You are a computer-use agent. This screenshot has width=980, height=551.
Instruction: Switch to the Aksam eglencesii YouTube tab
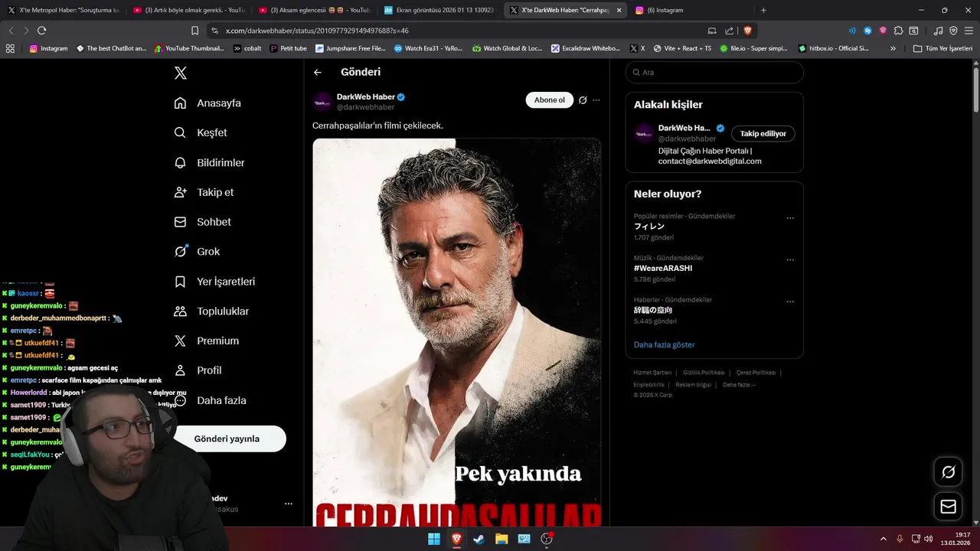[315, 10]
